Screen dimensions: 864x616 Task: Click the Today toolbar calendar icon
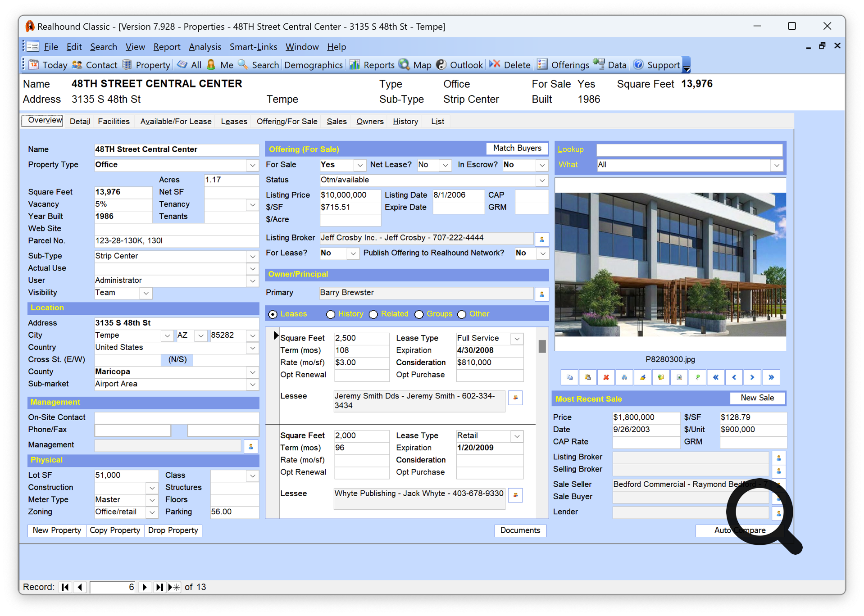34,65
